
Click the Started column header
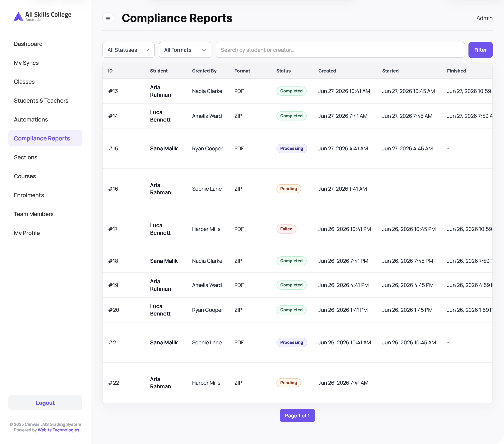[390, 71]
